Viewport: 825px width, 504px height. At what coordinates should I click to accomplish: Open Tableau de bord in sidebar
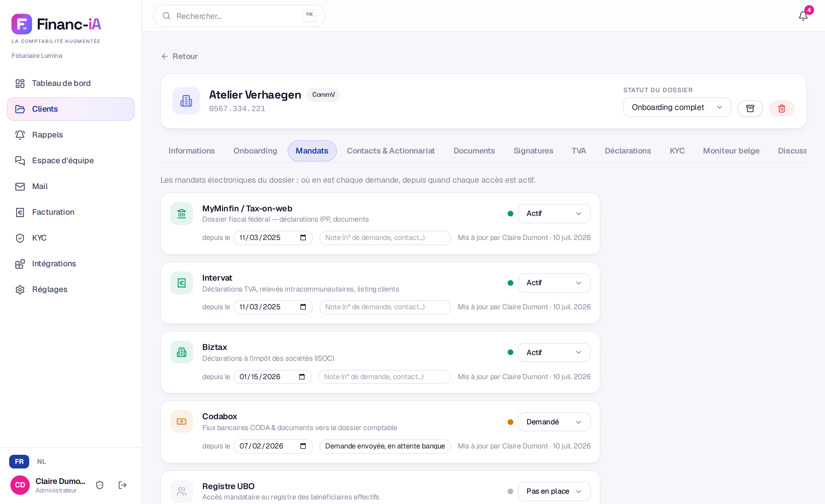click(x=71, y=83)
